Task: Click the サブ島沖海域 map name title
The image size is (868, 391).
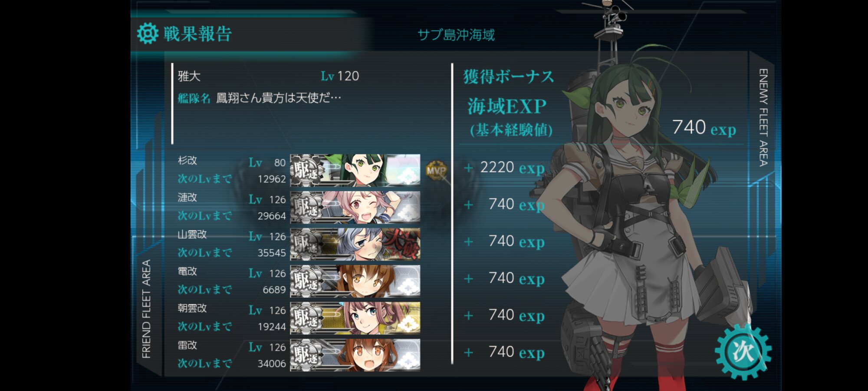Action: pos(456,35)
